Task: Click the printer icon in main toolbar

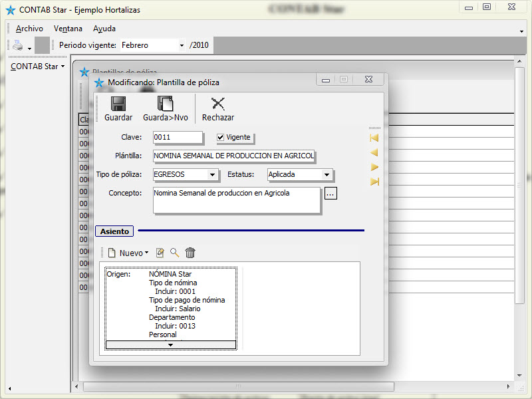Action: pos(18,45)
